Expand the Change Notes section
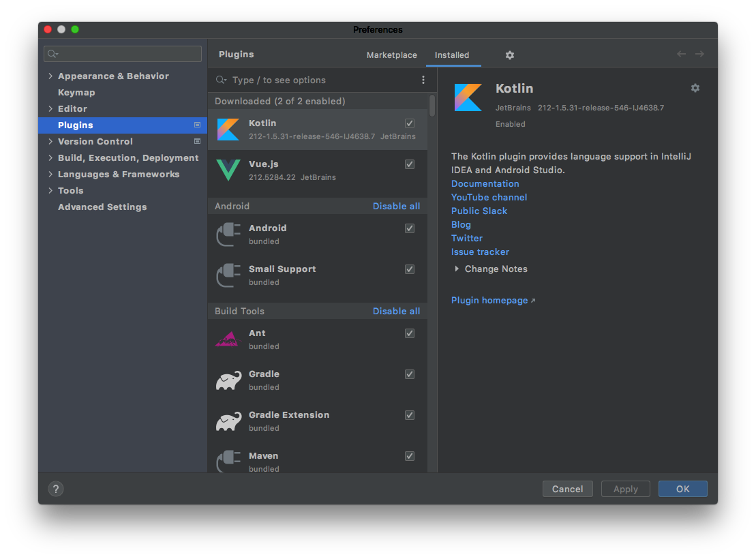 coord(457,269)
